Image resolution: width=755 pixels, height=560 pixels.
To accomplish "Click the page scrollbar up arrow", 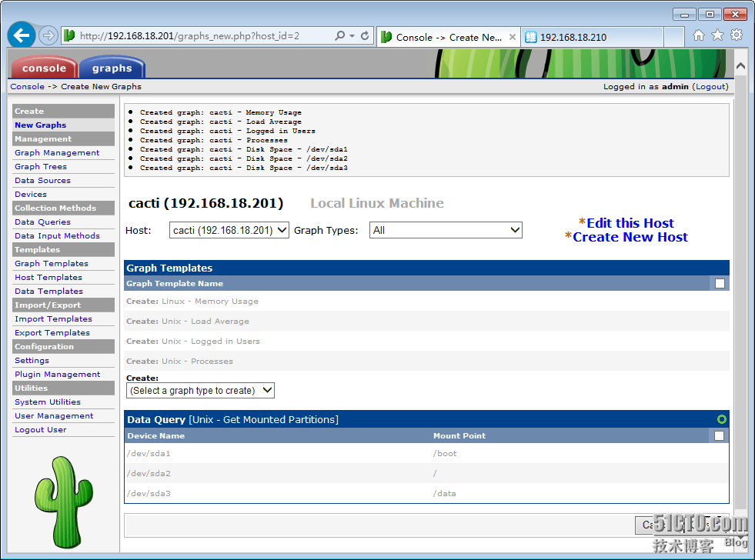I will pyautogui.click(x=740, y=66).
